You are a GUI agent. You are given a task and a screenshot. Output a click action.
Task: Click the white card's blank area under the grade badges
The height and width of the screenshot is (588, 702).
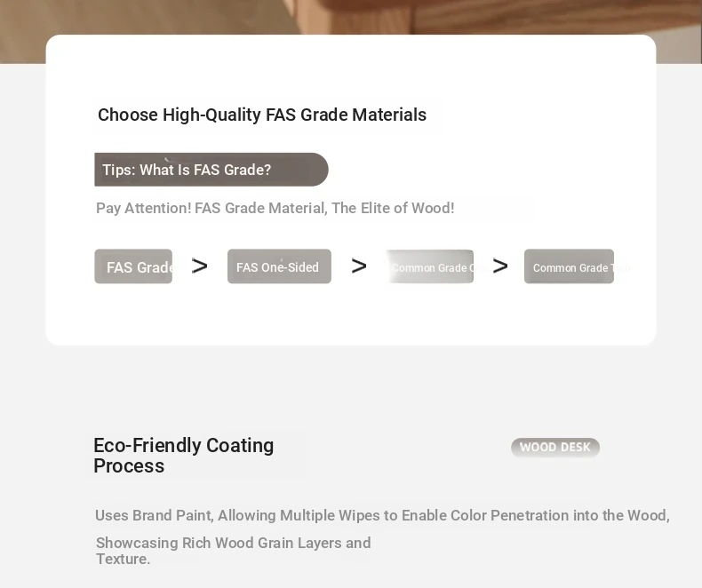pyautogui.click(x=351, y=314)
